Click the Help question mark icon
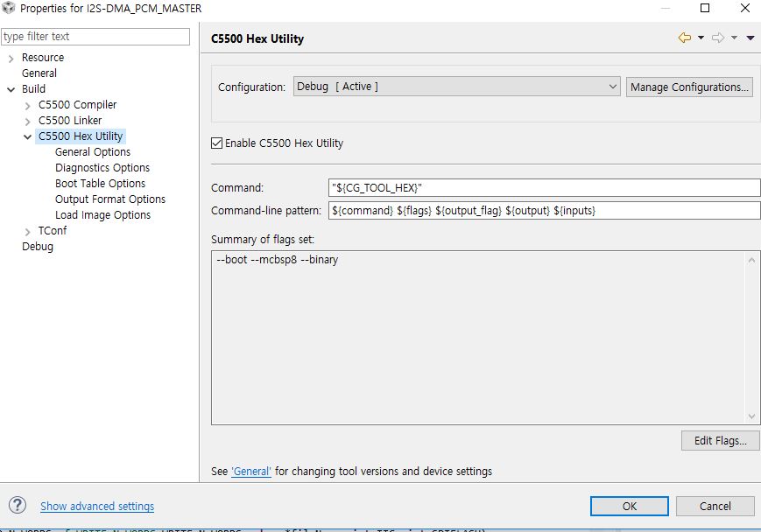 click(16, 506)
